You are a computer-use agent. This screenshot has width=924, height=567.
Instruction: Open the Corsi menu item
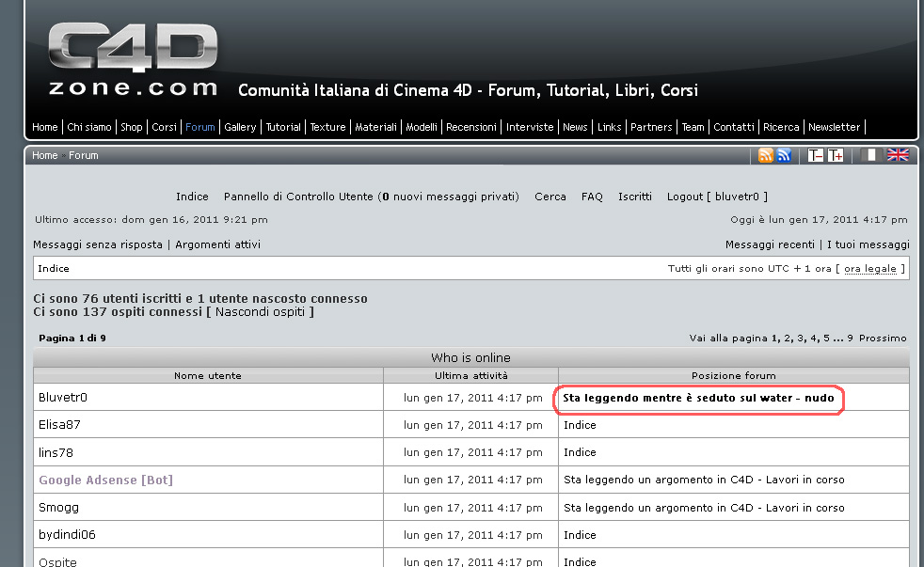click(164, 127)
